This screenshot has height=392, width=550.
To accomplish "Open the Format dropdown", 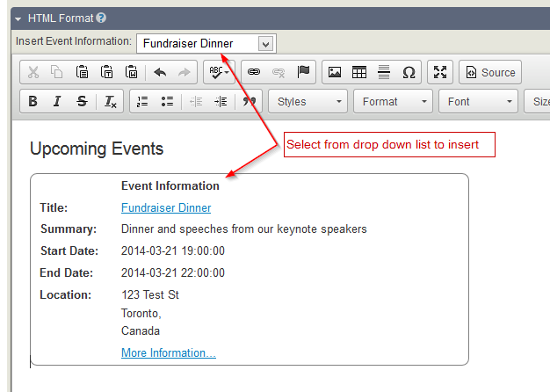I will 394,101.
